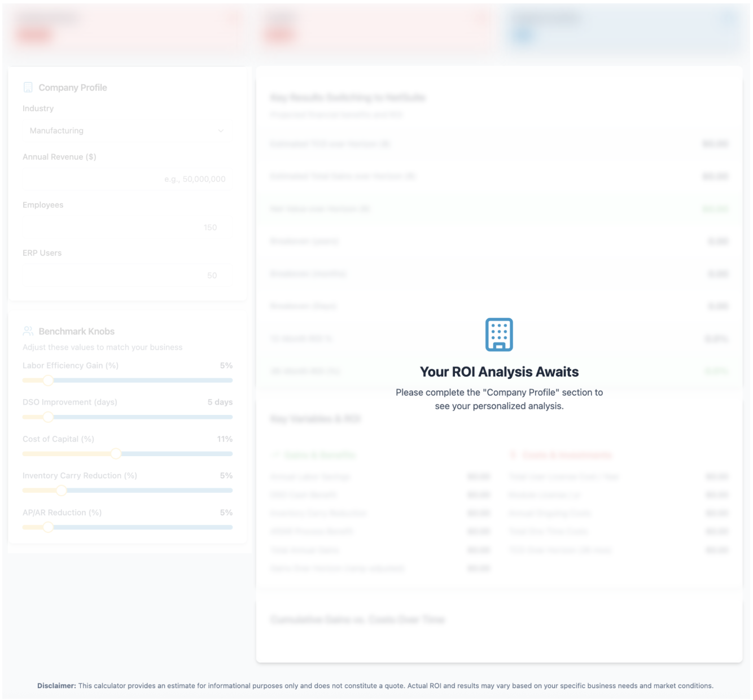Click the Inventory Carry Reduction slider handle
The width and height of the screenshot is (753, 700).
pyautogui.click(x=62, y=491)
